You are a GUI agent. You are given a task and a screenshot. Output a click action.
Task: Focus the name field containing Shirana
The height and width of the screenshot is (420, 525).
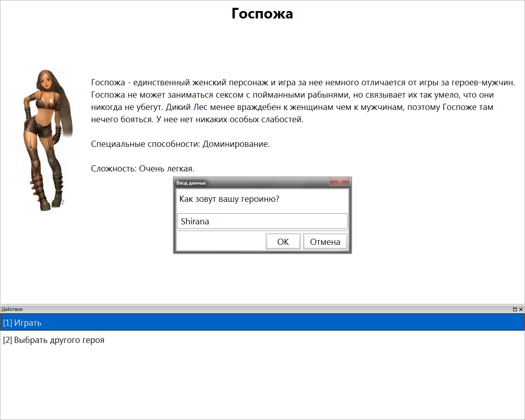coord(262,221)
